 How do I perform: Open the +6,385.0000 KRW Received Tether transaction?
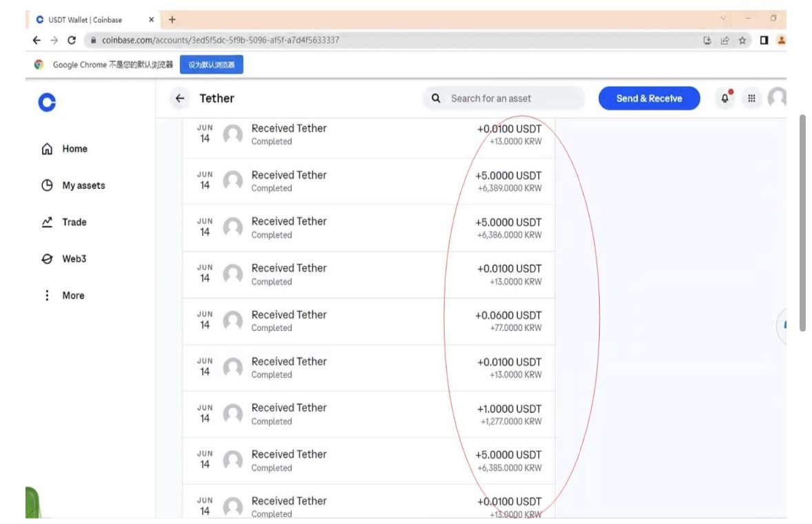[369, 461]
